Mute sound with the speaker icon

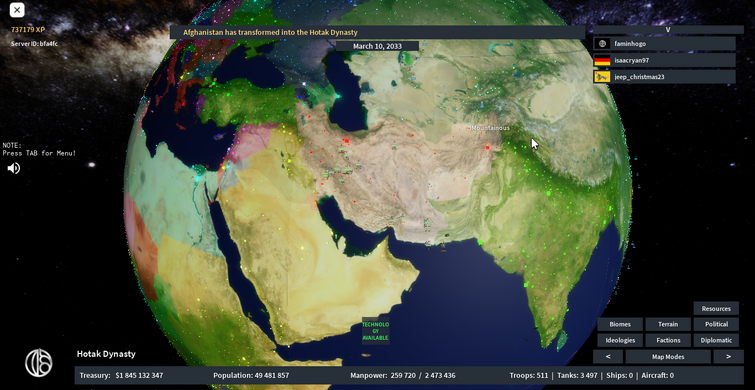pos(14,168)
